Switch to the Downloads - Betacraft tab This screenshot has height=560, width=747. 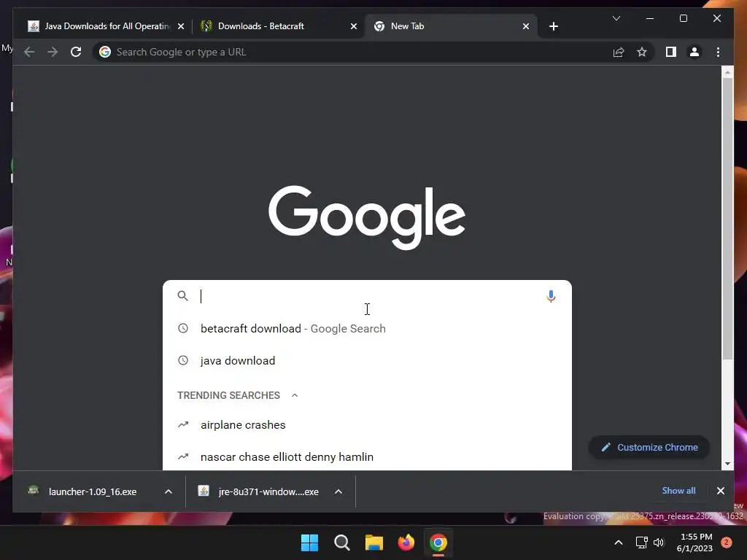279,26
